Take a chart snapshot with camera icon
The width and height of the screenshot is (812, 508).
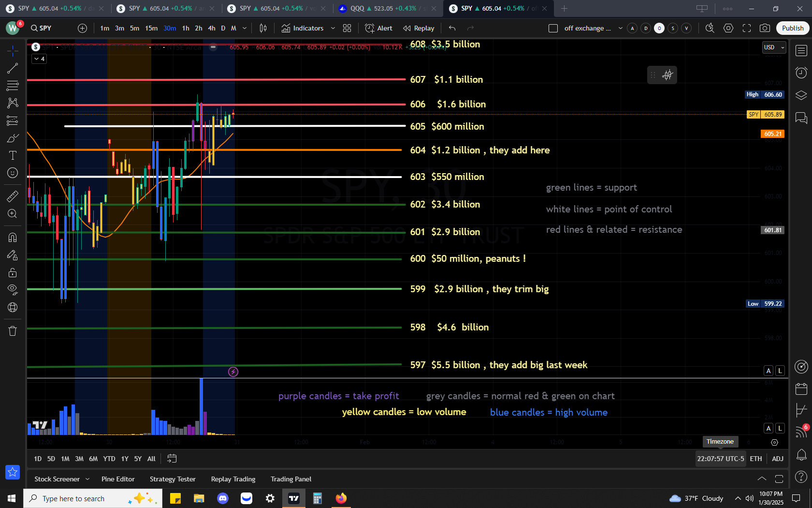pos(765,28)
